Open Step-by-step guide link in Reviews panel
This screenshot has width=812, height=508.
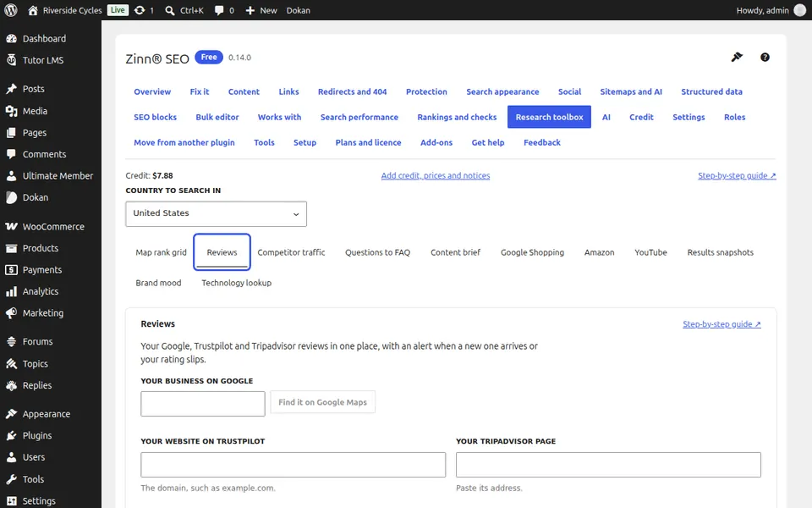pos(721,324)
